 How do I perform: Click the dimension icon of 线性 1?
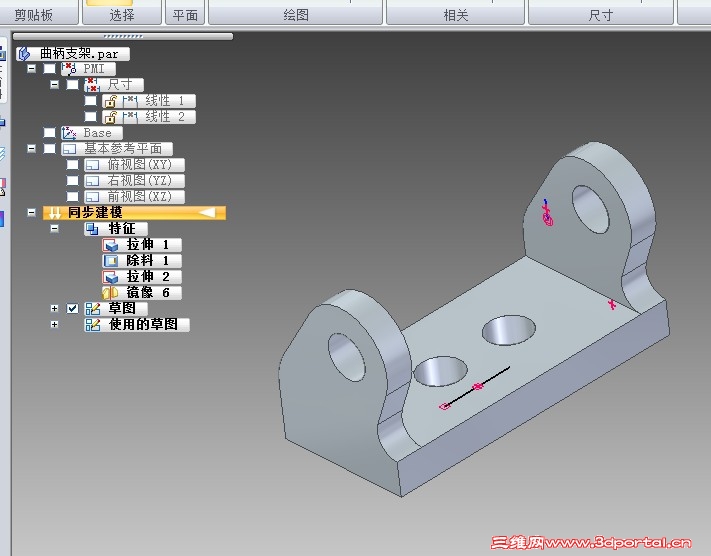[x=130, y=101]
